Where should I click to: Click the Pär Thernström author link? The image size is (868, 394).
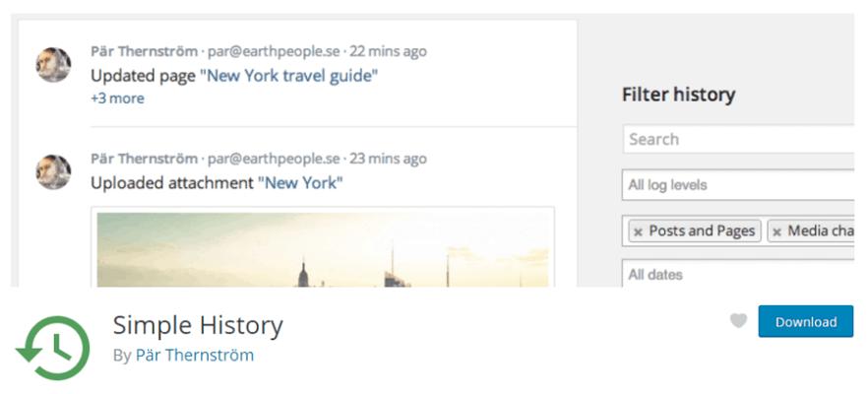pyautogui.click(x=195, y=355)
